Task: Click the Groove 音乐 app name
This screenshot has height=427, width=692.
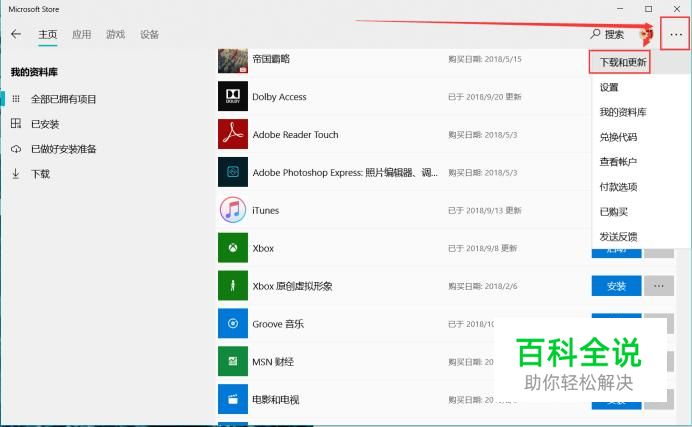Action: click(278, 324)
